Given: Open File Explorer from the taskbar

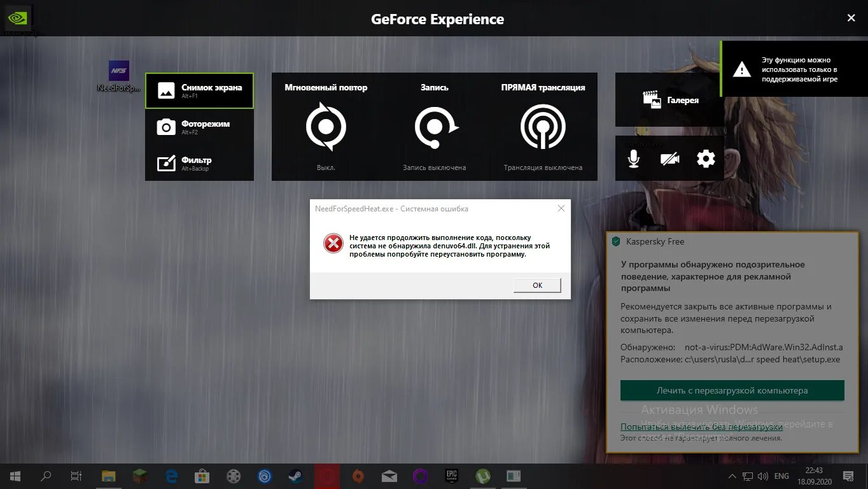Looking at the screenshot, I should (109, 476).
